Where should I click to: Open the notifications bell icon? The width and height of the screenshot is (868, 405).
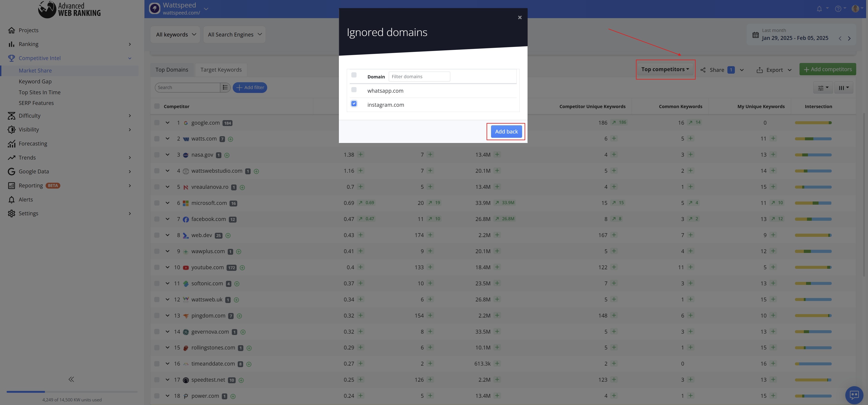[819, 9]
